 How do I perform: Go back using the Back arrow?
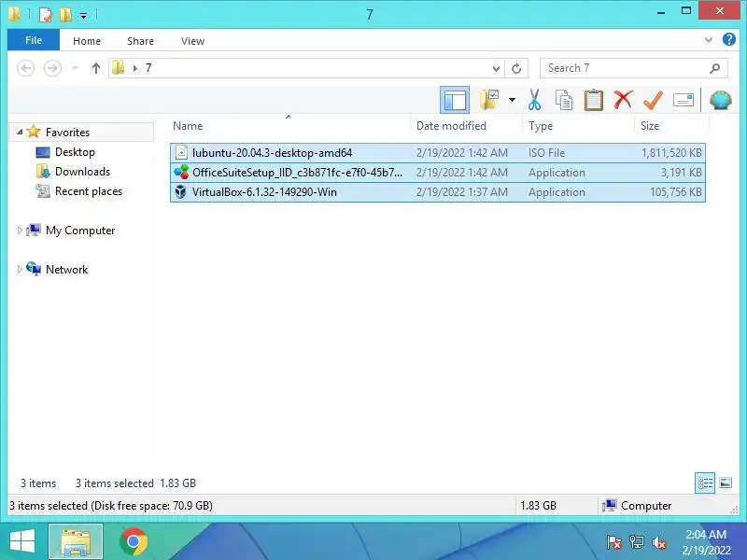coord(26,68)
